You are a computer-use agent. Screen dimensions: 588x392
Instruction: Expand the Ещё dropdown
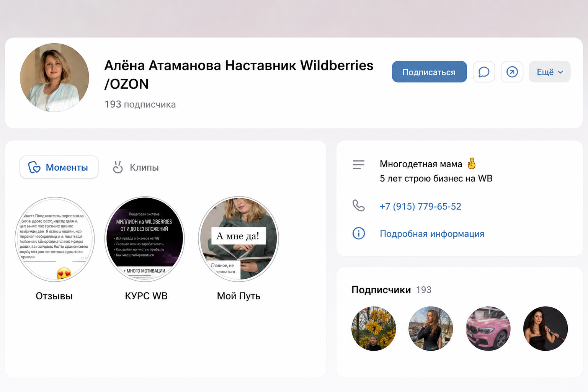coord(549,72)
